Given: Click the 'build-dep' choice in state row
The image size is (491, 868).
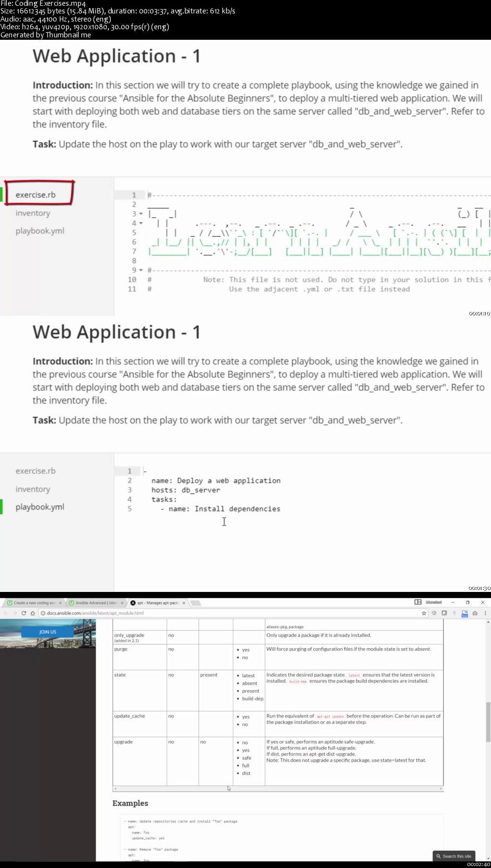Looking at the screenshot, I should [x=253, y=698].
